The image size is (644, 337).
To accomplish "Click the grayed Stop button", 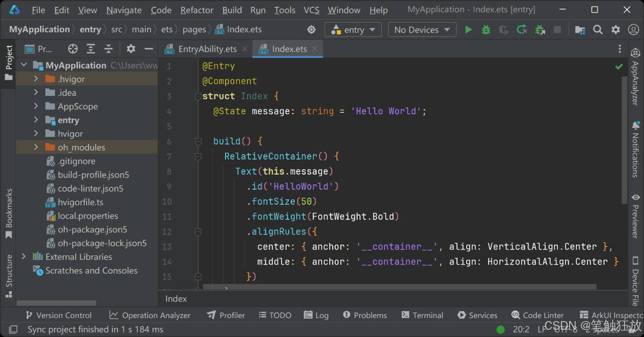I will click(x=557, y=30).
